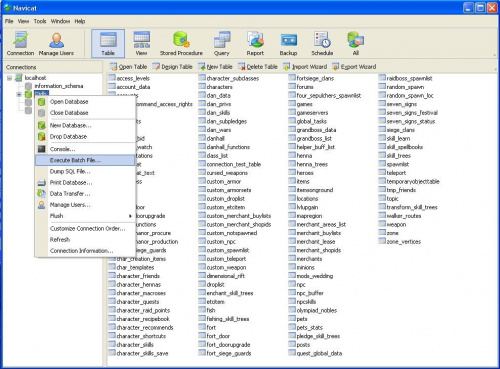This screenshot has height=369, width=500.
Task: Select the gameservers table
Action: pyautogui.click(x=308, y=113)
